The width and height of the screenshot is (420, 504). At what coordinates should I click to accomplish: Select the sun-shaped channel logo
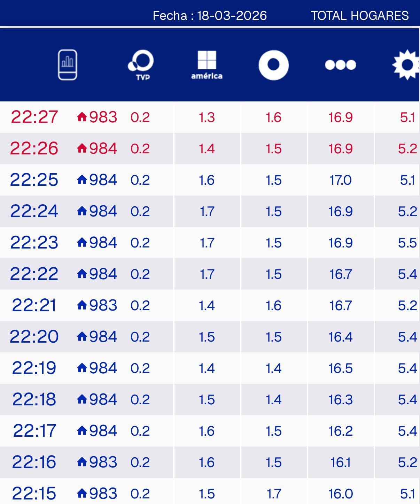click(406, 65)
